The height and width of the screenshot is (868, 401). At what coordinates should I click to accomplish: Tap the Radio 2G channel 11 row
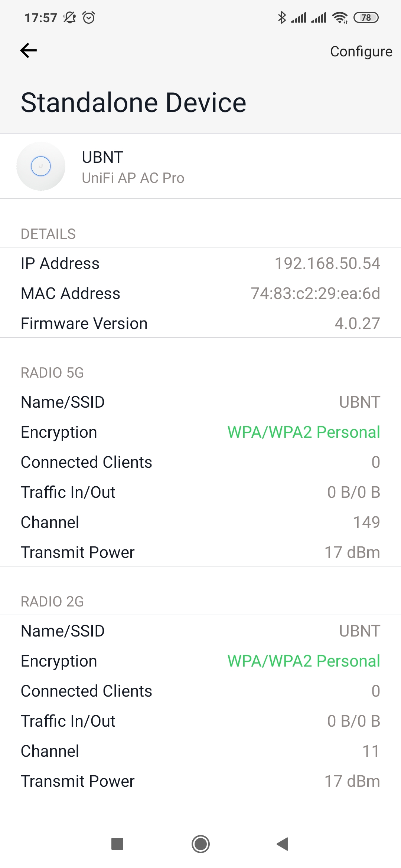[200, 751]
